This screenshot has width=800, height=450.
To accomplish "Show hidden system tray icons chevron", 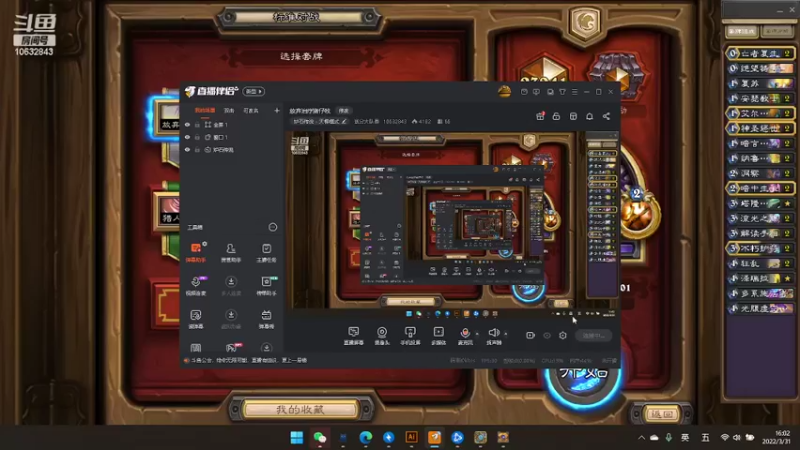I will point(641,438).
